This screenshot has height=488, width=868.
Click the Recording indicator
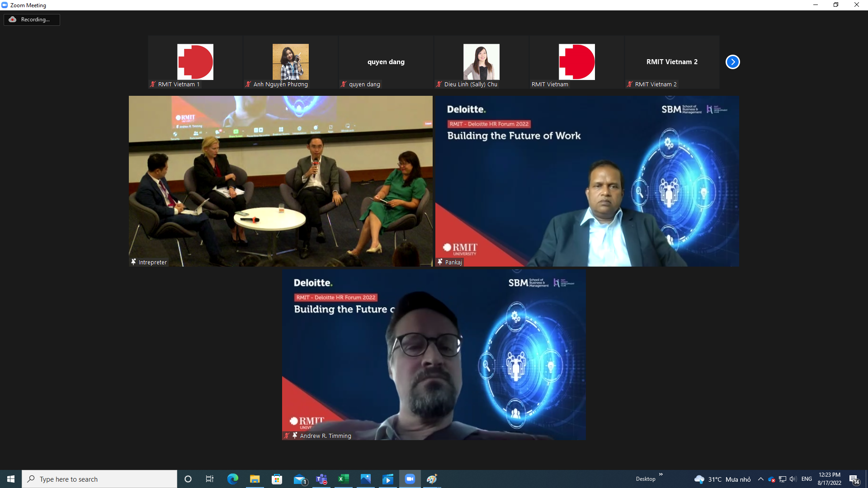tap(32, 19)
